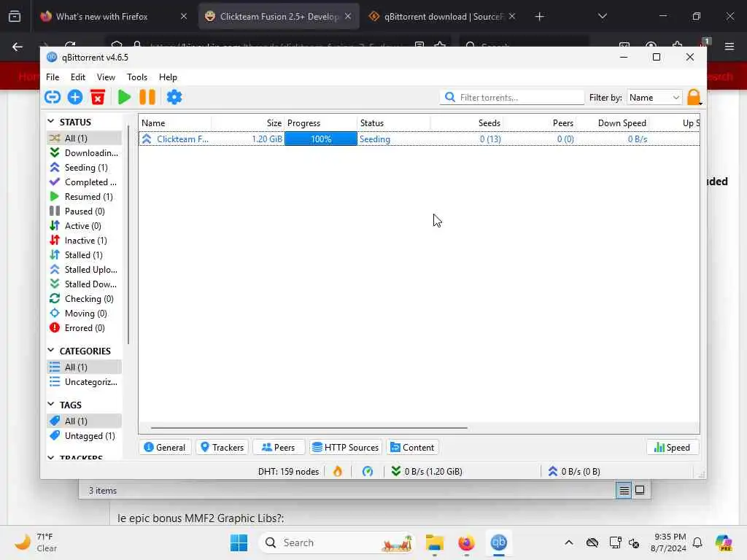Click the fire connection status icon
This screenshot has height=560, width=747.
click(x=338, y=472)
